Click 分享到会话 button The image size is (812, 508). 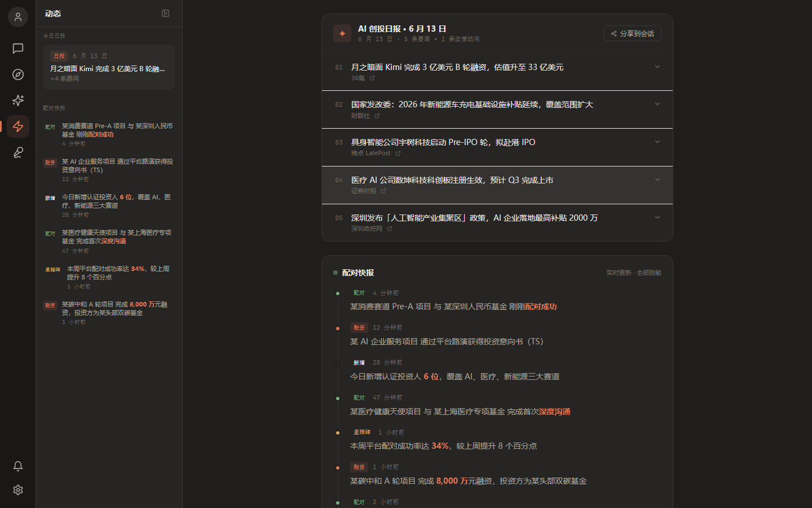[x=632, y=33]
